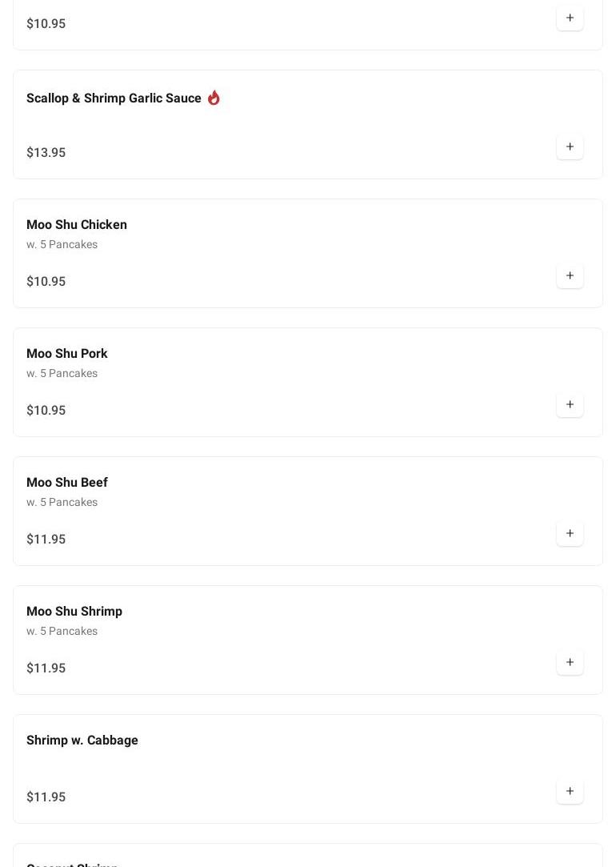Select the Moo Shu Pork title
The height and width of the screenshot is (867, 616).
(67, 354)
